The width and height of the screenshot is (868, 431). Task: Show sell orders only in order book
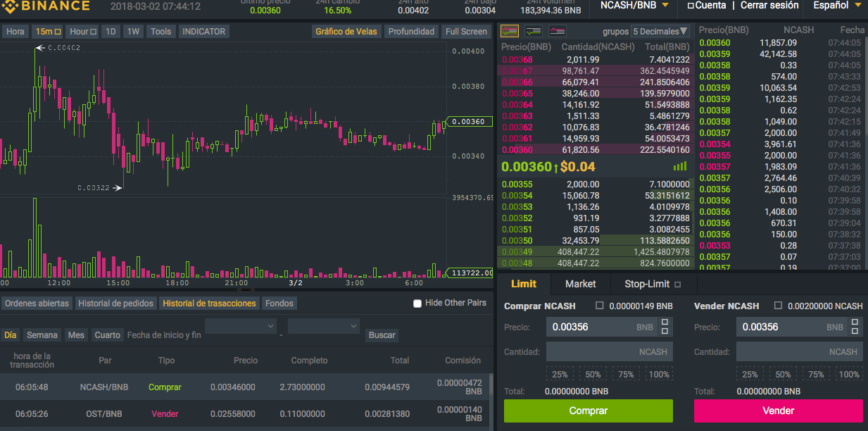[x=558, y=31]
